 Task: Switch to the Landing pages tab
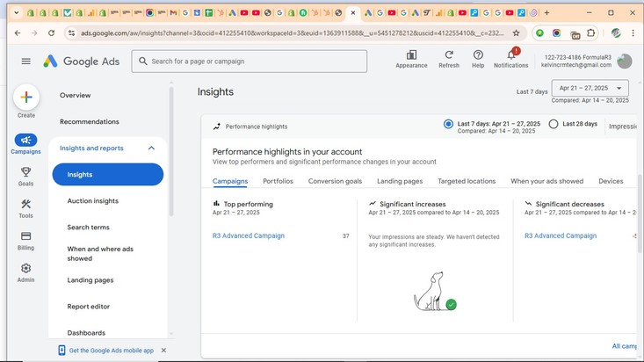pyautogui.click(x=400, y=181)
